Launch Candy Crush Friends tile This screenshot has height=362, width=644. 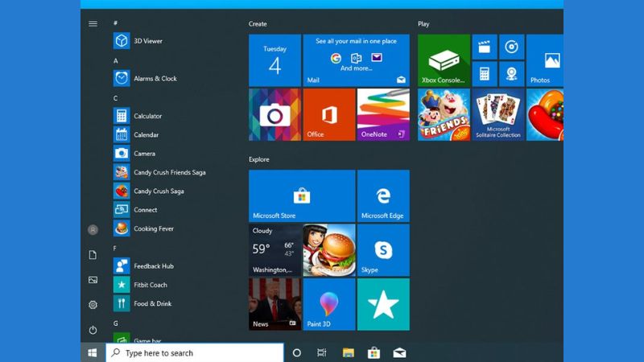(x=444, y=114)
